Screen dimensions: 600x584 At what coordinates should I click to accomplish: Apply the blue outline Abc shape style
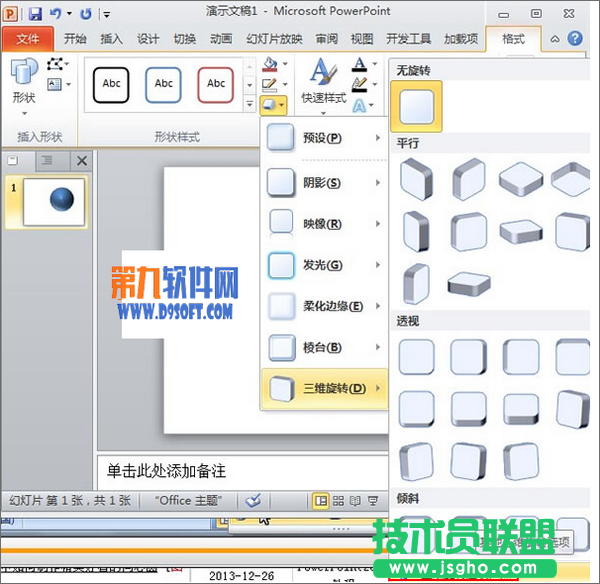pyautogui.click(x=163, y=85)
